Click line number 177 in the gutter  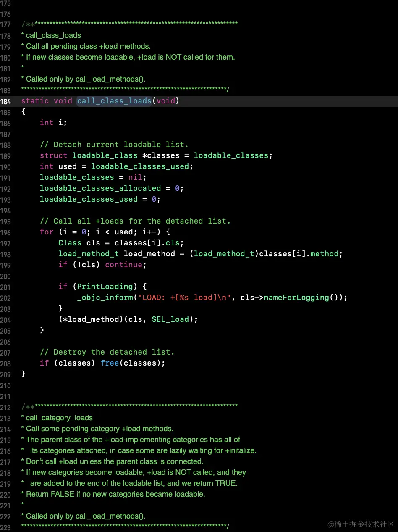(6, 25)
